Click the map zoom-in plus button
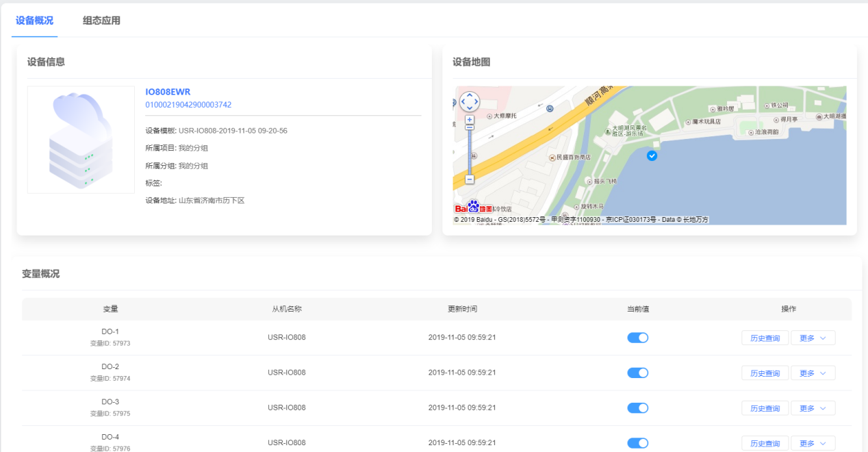The width and height of the screenshot is (868, 452). point(470,119)
